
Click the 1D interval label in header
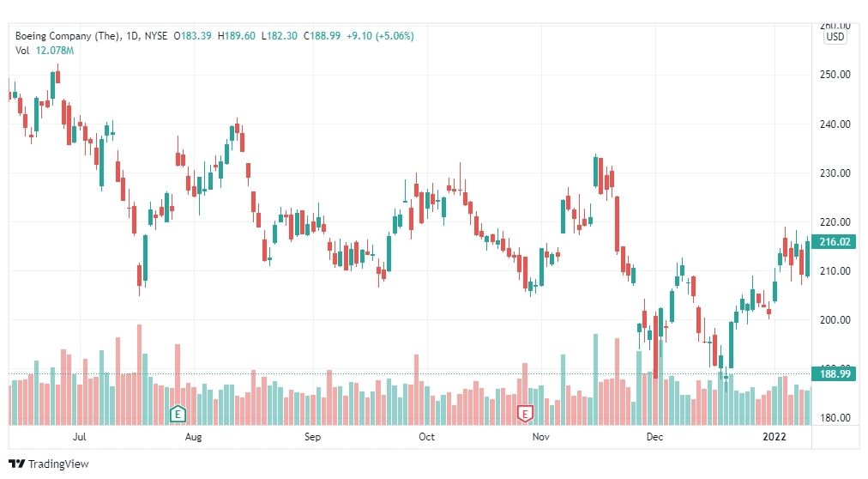(x=132, y=36)
